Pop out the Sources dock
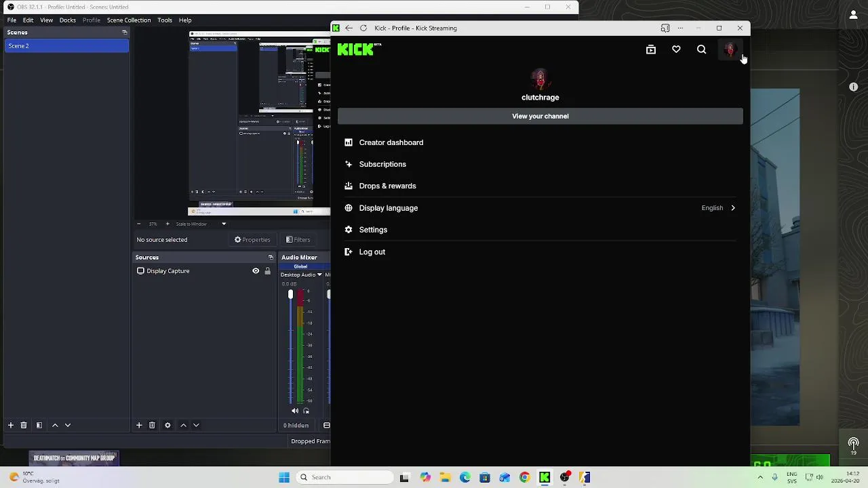This screenshot has height=488, width=868. pos(271,258)
